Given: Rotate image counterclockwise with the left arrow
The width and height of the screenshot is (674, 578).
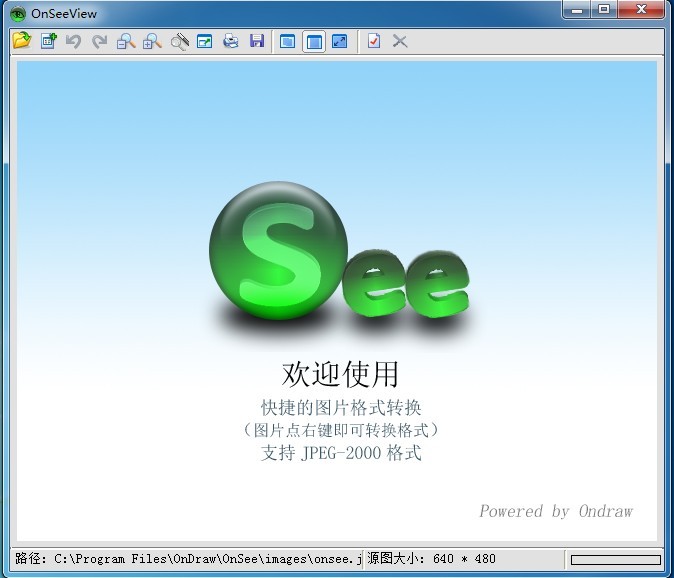Looking at the screenshot, I should [74, 41].
